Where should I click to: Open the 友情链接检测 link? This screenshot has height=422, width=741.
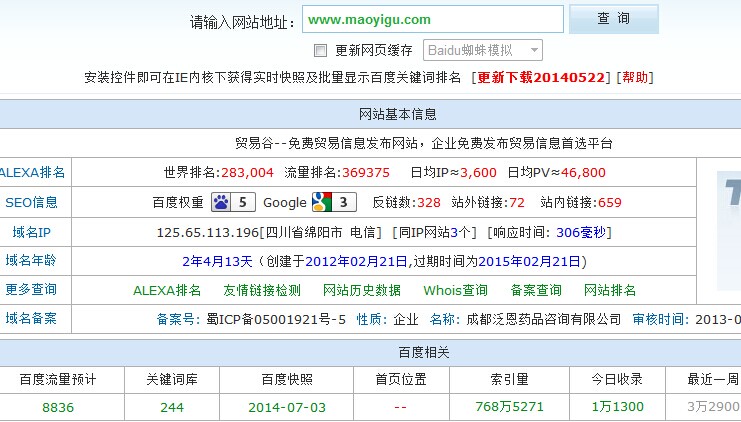(262, 290)
